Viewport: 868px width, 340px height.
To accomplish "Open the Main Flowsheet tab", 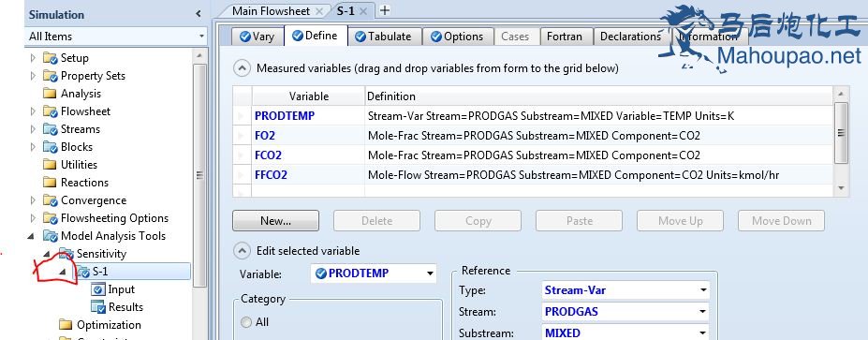I will pyautogui.click(x=271, y=10).
